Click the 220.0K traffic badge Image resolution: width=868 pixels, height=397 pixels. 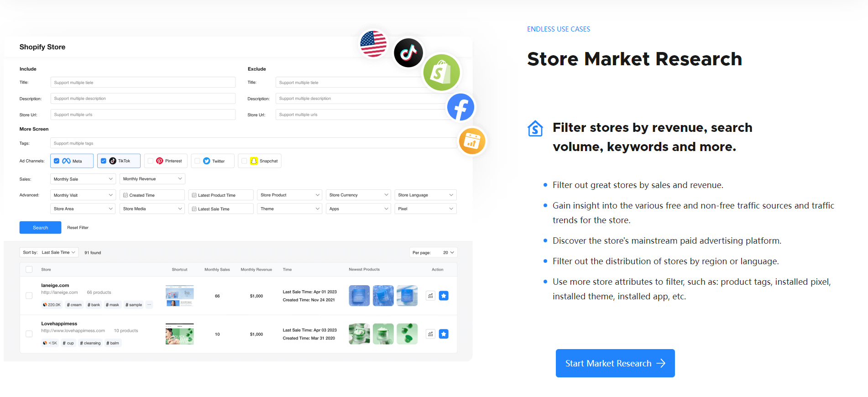pos(52,305)
